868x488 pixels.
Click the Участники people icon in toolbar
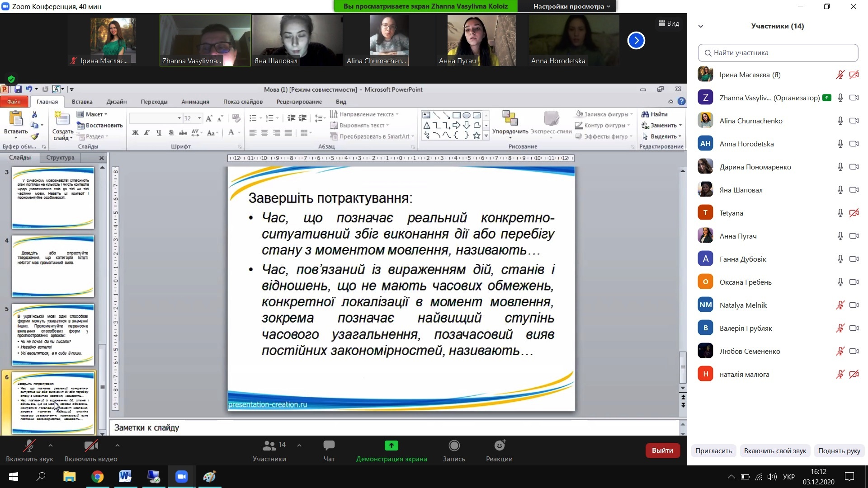click(269, 446)
